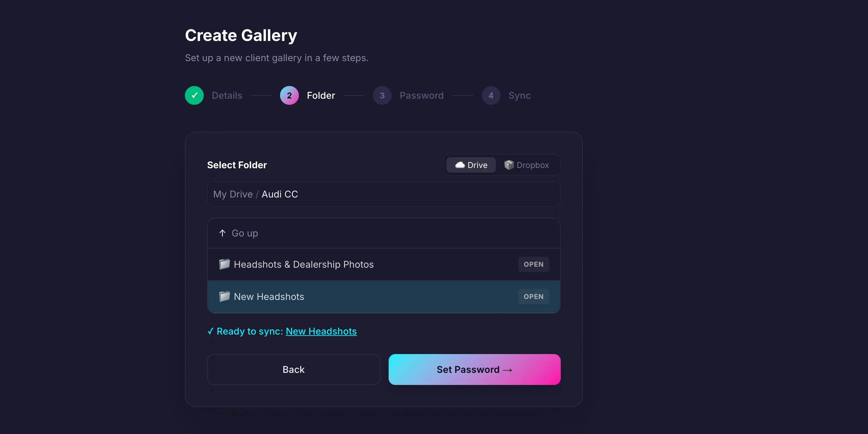
Task: Click the step 2 Folder circle
Action: [x=289, y=96]
